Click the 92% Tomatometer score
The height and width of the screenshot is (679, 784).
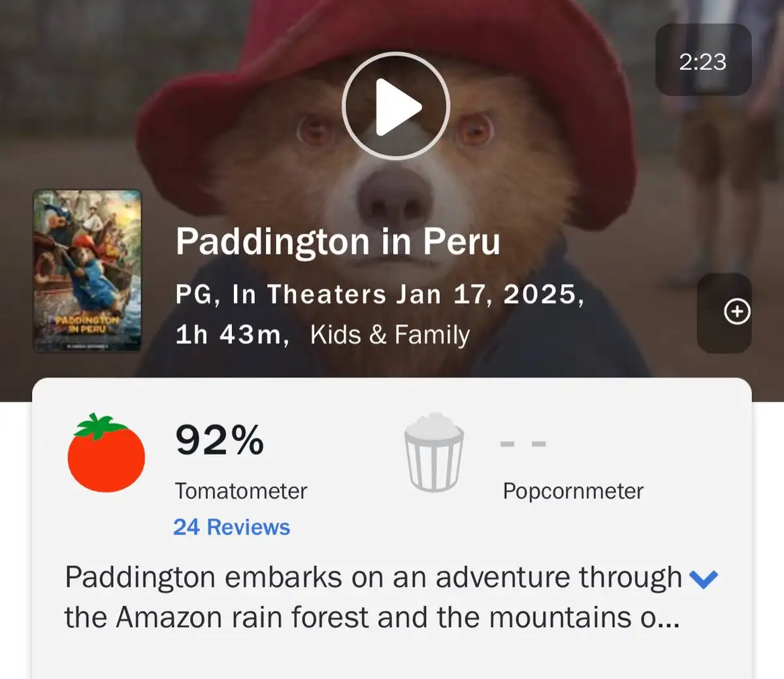pyautogui.click(x=220, y=441)
